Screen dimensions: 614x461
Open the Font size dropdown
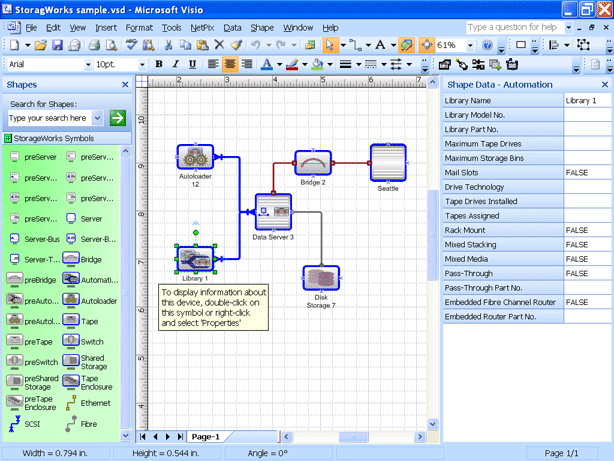tap(142, 65)
